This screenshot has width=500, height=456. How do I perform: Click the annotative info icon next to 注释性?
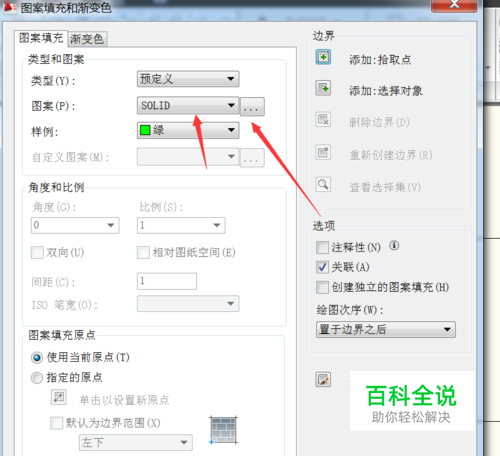pyautogui.click(x=394, y=246)
